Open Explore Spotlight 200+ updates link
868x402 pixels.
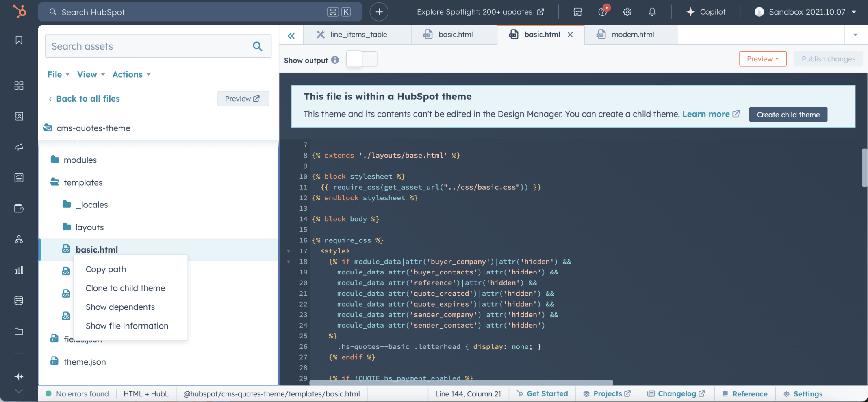(480, 12)
